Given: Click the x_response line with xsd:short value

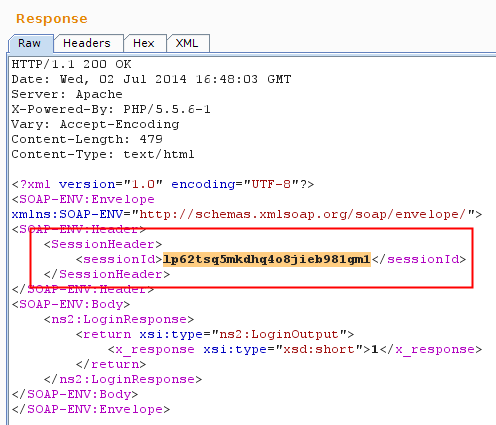Looking at the screenshot, I should coord(295,349).
